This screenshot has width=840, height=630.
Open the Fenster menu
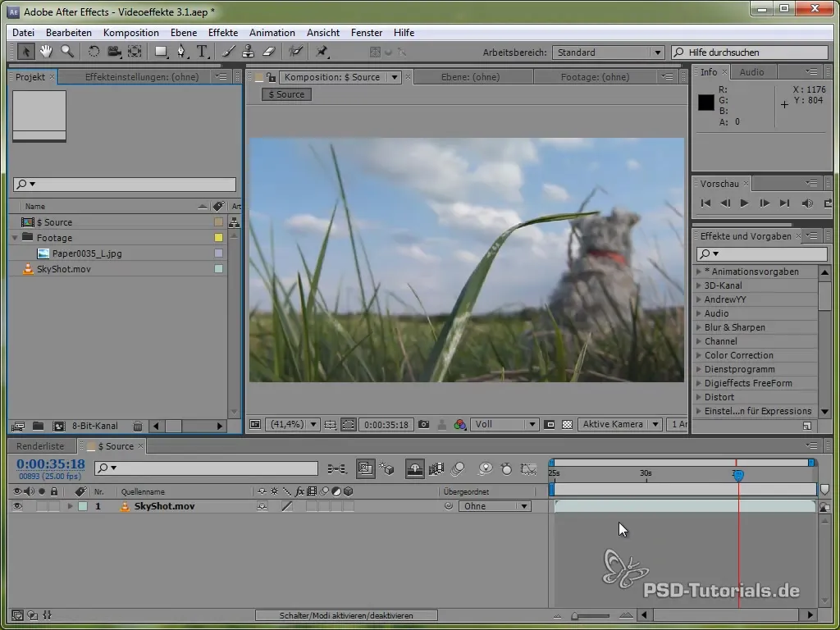[367, 33]
